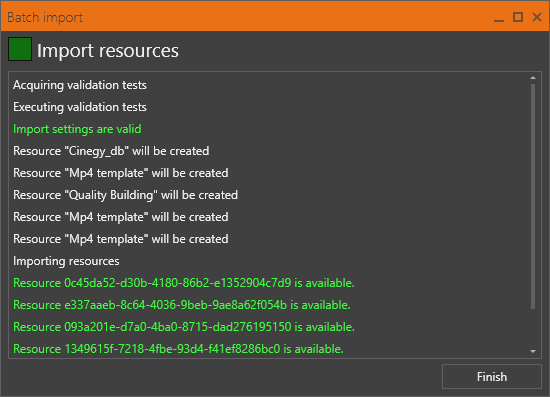The width and height of the screenshot is (550, 397).
Task: Click the log scrollbar up arrow
Action: point(533,78)
